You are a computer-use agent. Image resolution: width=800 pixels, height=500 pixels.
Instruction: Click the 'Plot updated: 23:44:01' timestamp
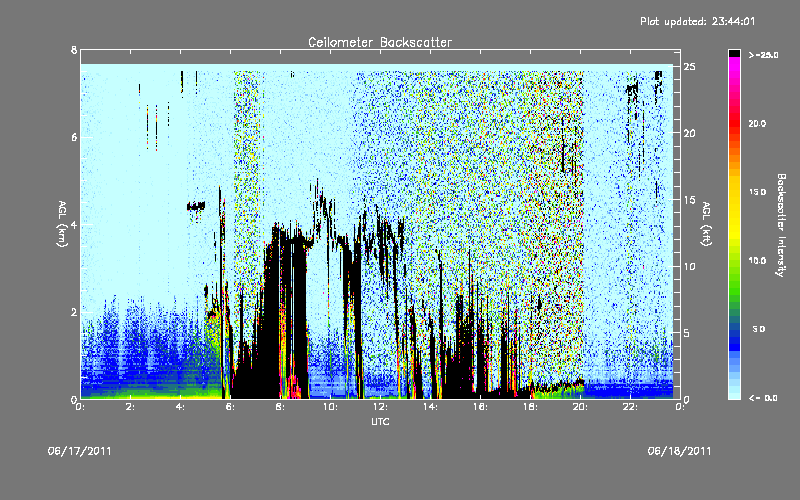tap(697, 21)
